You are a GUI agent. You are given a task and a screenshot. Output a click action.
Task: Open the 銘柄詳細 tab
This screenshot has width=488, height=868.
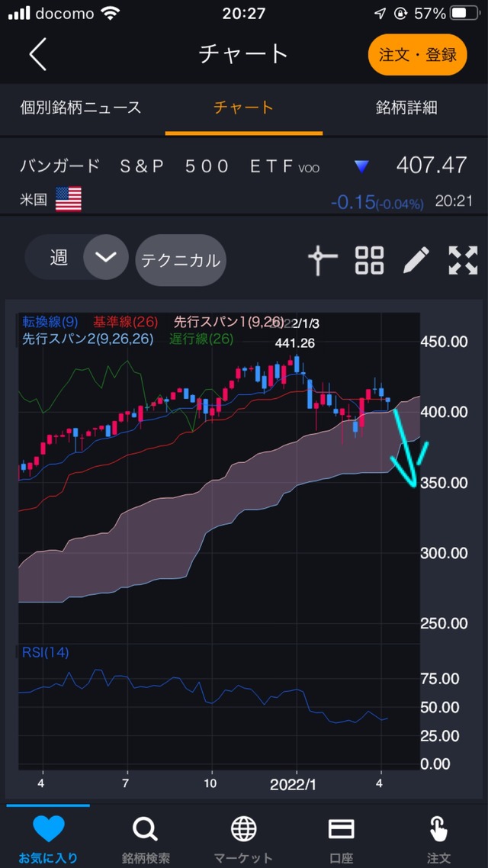pos(406,108)
